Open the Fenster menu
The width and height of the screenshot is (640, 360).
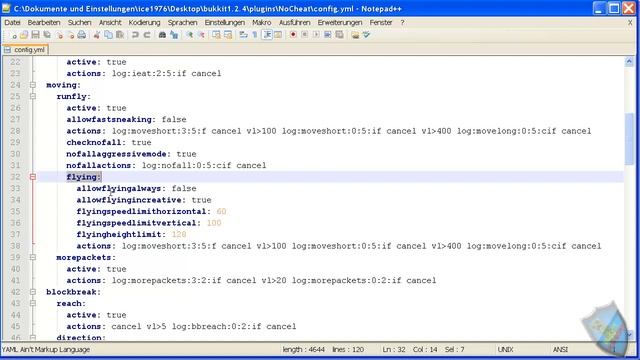coord(381,22)
